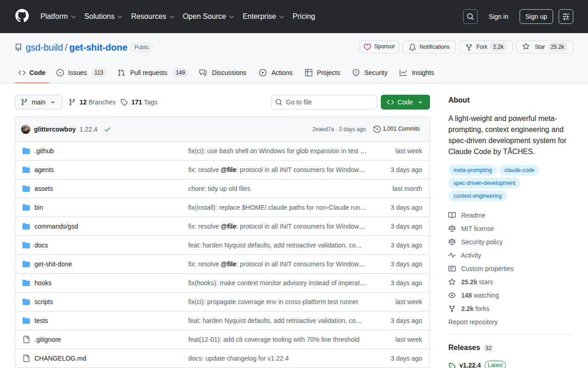Toggle starring the repository
588x368 pixels.
544,46
